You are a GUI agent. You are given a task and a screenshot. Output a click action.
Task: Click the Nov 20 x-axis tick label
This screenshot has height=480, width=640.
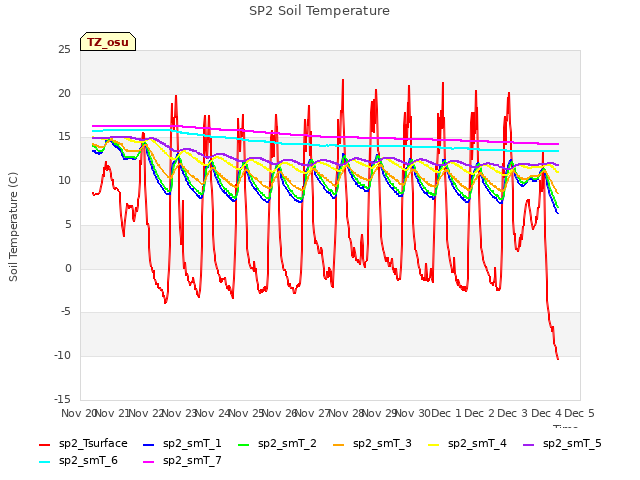[x=79, y=413]
